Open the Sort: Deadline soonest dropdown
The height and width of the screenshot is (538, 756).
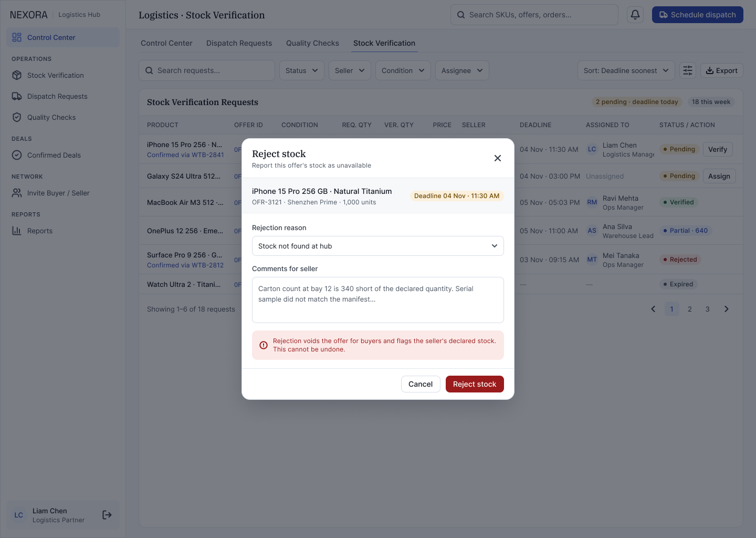pyautogui.click(x=626, y=70)
